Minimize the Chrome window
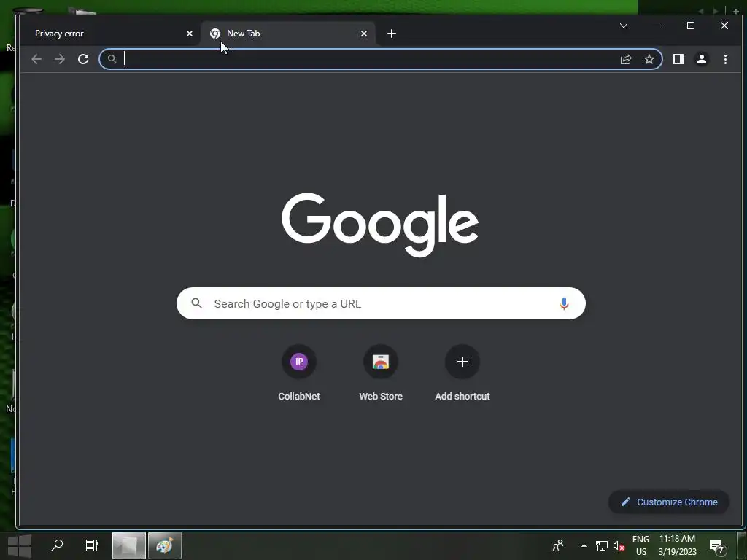This screenshot has width=747, height=560. tap(657, 26)
